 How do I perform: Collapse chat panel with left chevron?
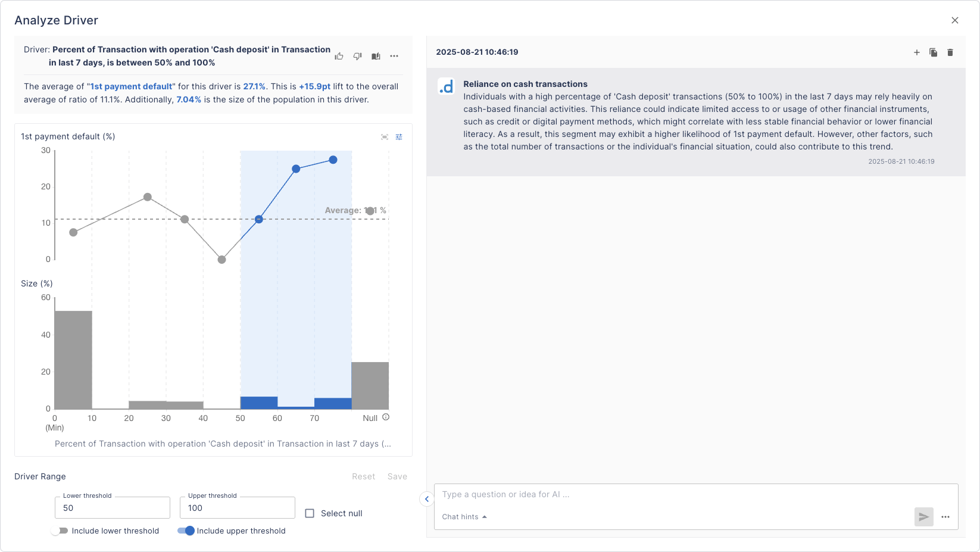click(x=427, y=499)
